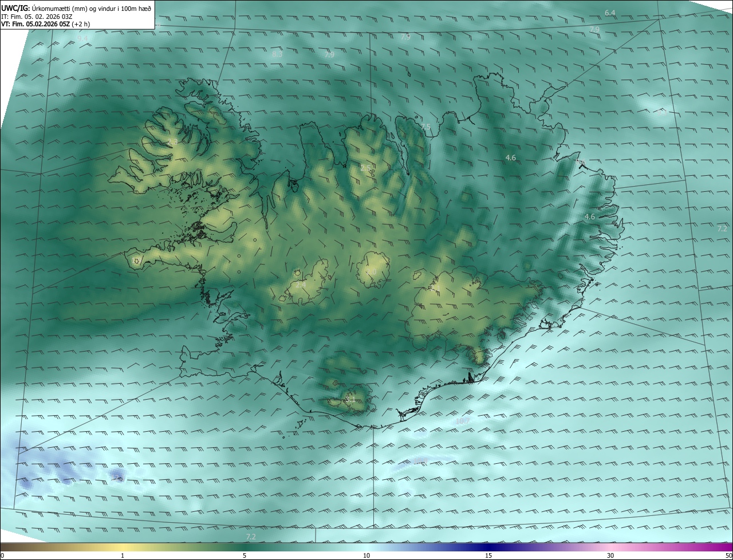Click the 8.3 value label on the map

click(277, 54)
